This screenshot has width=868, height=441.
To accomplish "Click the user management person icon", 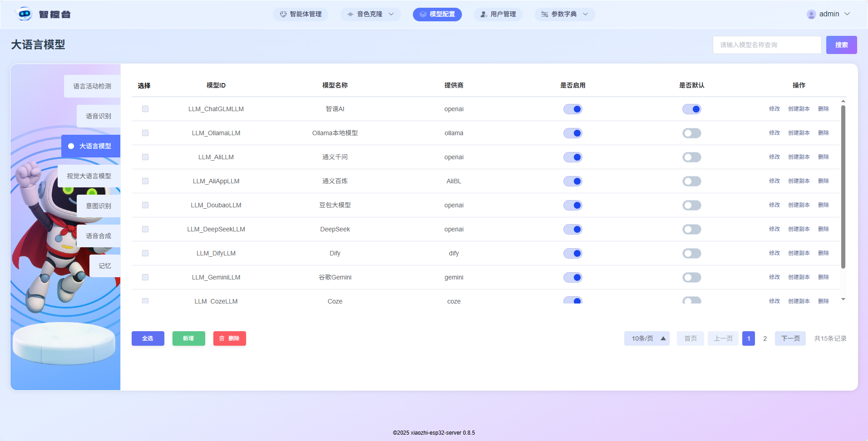I will [x=484, y=14].
